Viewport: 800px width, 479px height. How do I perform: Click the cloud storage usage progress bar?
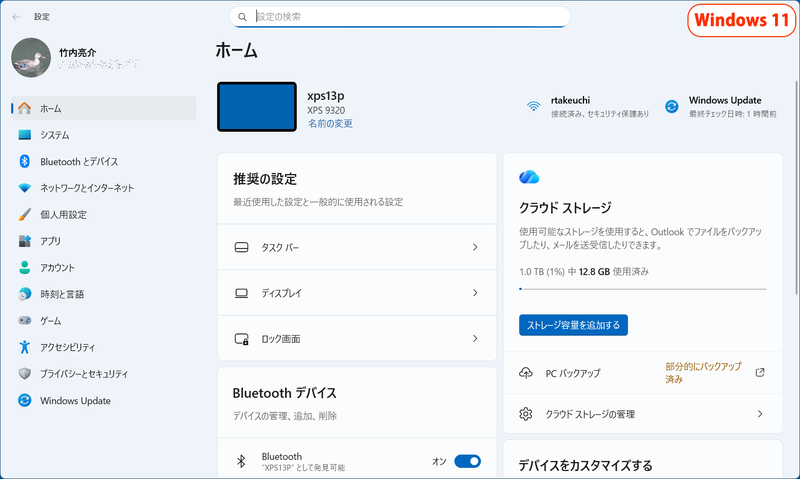tap(643, 289)
